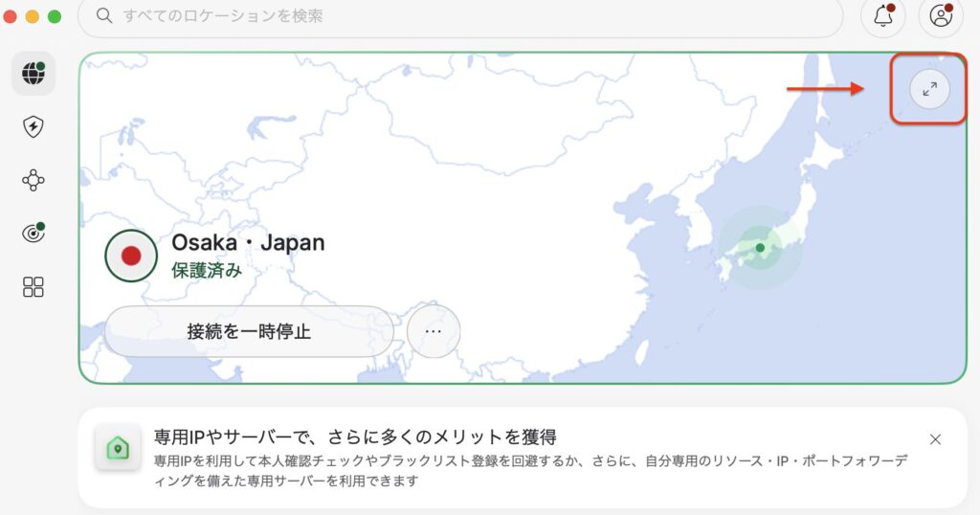The height and width of the screenshot is (515, 980).
Task: Dismiss the 専用IP promotion banner
Action: pos(935,439)
